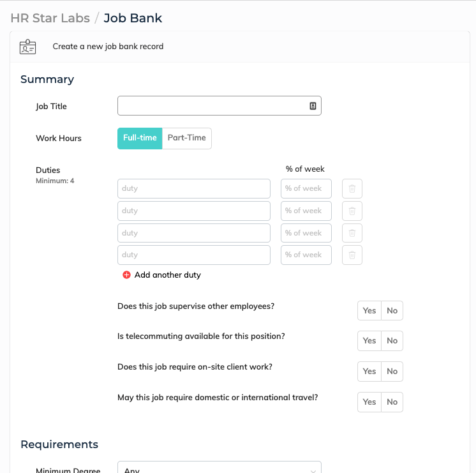
Task: Choose Yes for on-site client work
Action: [x=369, y=372]
